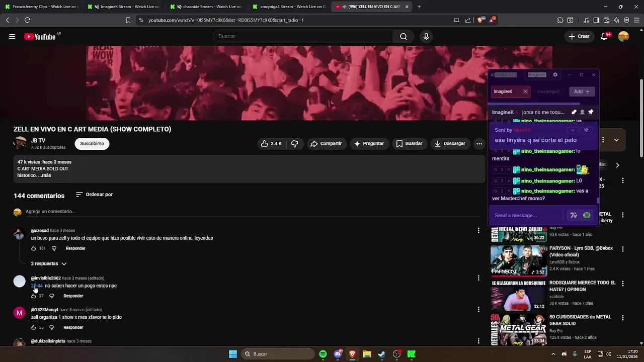The width and height of the screenshot is (644, 362).
Task: Open options menu for @ezesad comment
Action: coord(478,230)
